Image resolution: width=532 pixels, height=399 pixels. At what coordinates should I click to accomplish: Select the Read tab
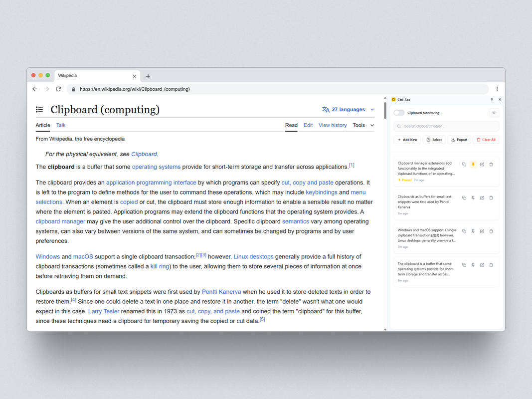(x=291, y=125)
